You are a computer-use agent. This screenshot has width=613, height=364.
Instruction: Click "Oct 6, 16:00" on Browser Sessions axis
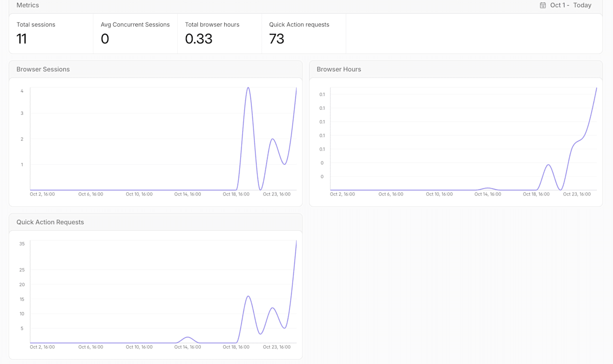pos(90,194)
